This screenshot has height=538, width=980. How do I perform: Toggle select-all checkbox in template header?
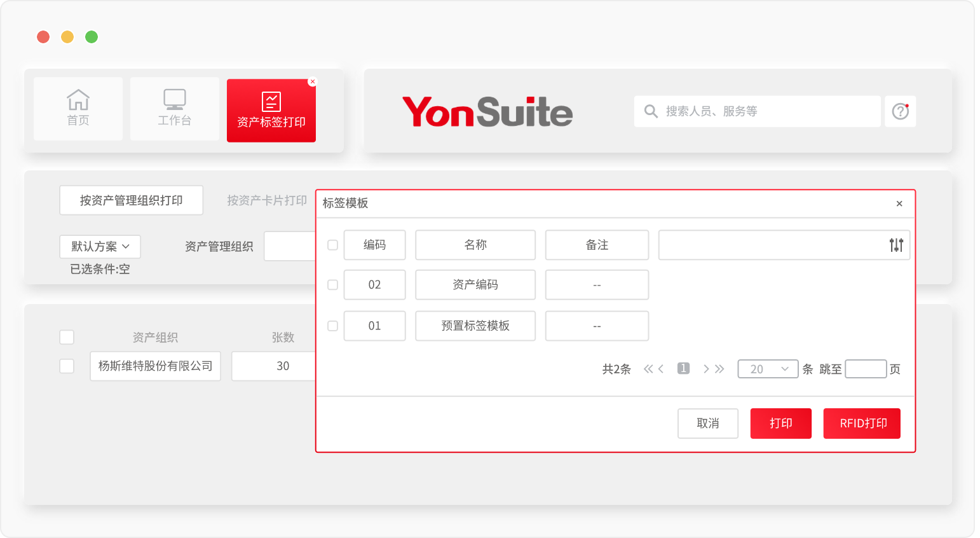(x=332, y=245)
